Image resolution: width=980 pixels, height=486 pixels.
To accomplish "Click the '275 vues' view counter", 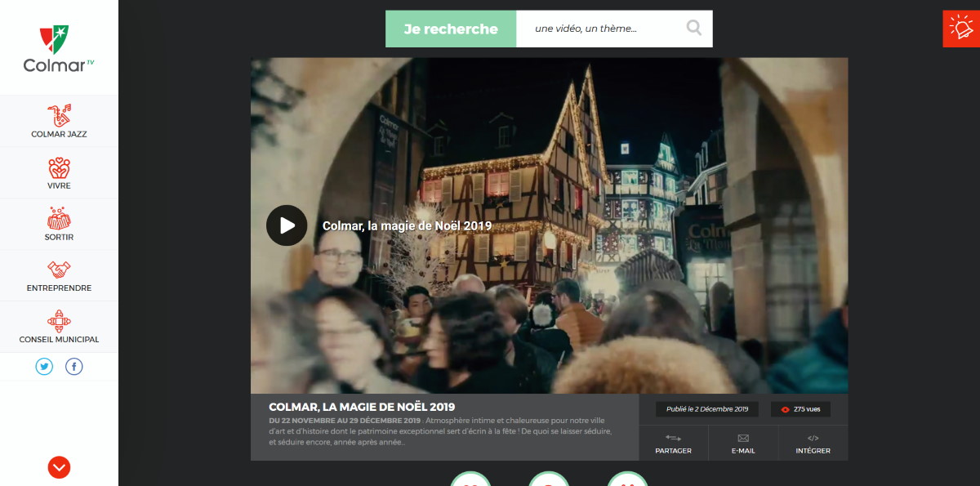I will [800, 409].
